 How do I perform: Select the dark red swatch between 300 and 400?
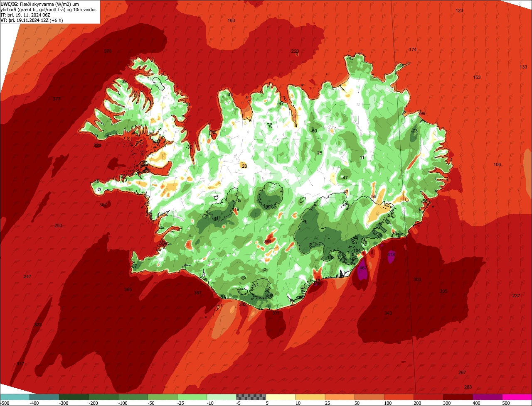coord(458,397)
